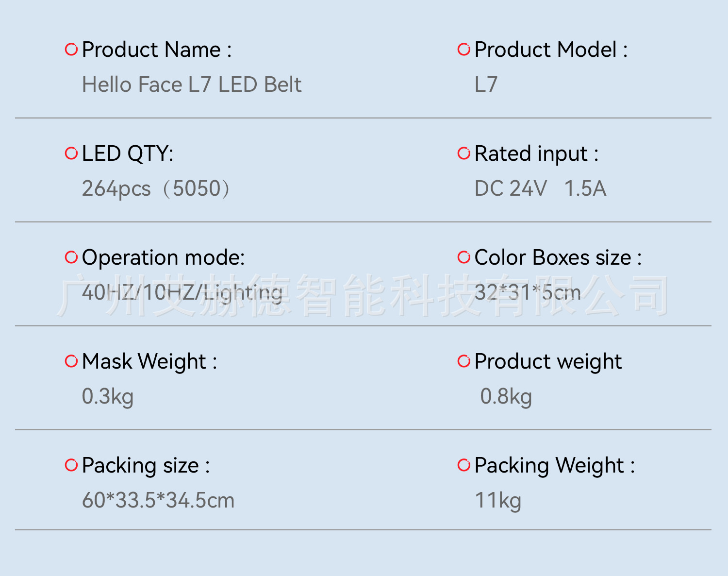
Task: Click the red bullet next to Rated input
Action: (x=464, y=153)
